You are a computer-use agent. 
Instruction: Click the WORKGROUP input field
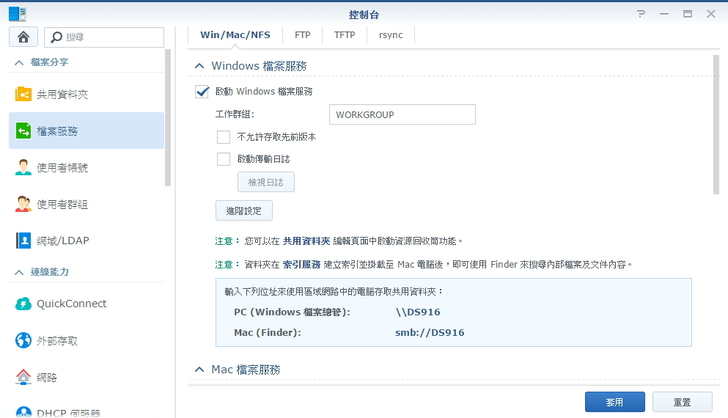click(402, 115)
